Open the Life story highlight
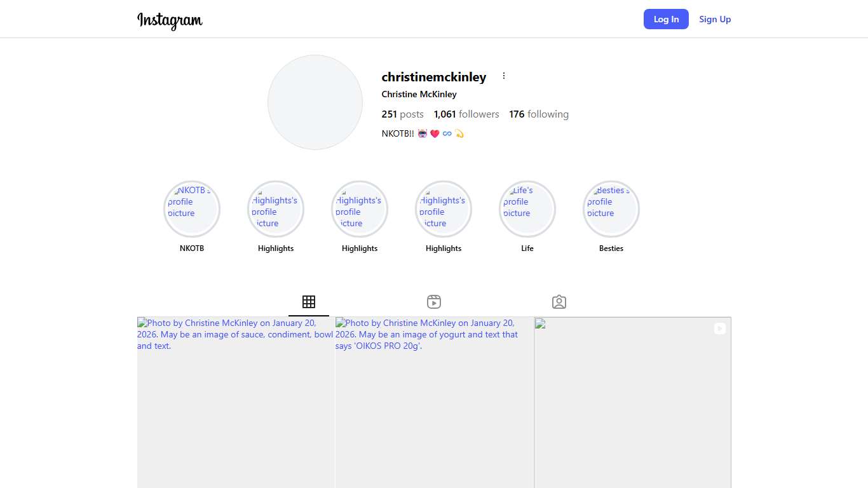Viewport: 868px width, 488px height. pos(527,209)
